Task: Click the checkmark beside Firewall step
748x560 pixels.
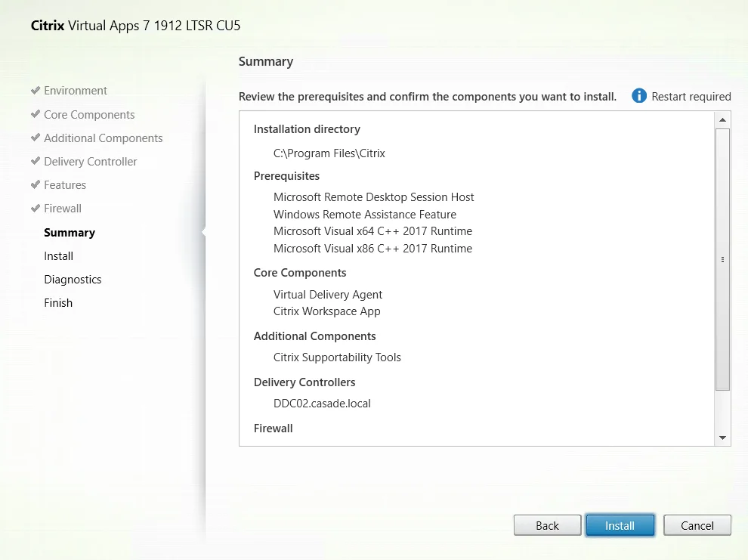Action: point(36,208)
